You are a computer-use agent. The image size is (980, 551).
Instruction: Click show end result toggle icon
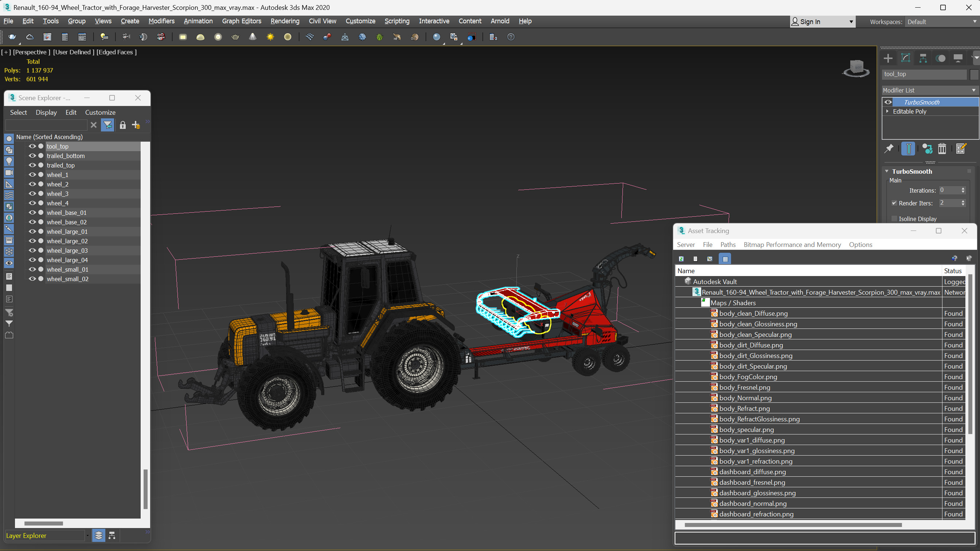908,149
